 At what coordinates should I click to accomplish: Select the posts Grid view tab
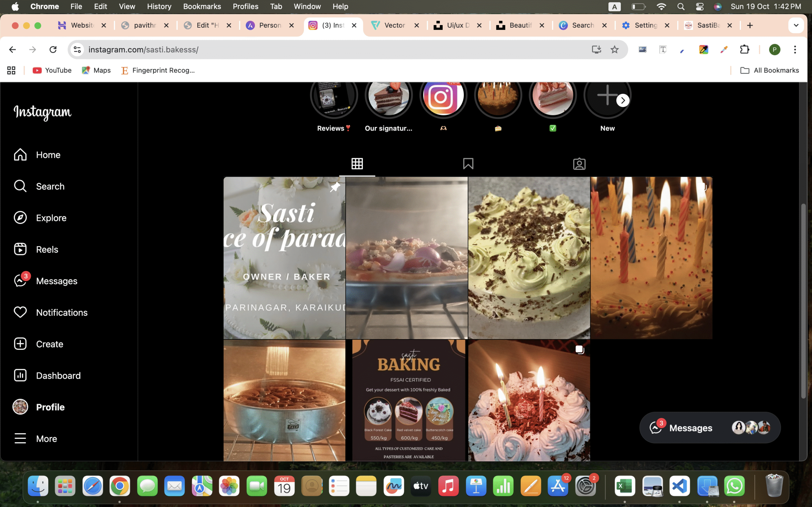[x=357, y=164]
